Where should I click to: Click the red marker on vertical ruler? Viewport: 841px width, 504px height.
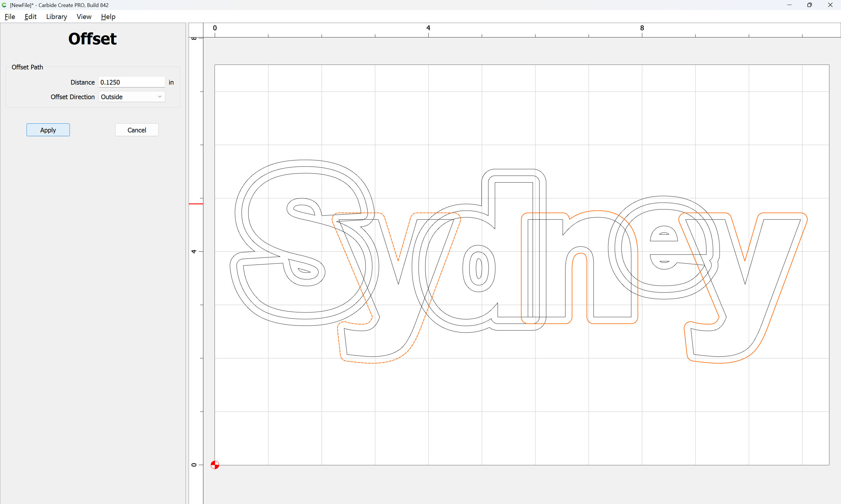point(196,204)
